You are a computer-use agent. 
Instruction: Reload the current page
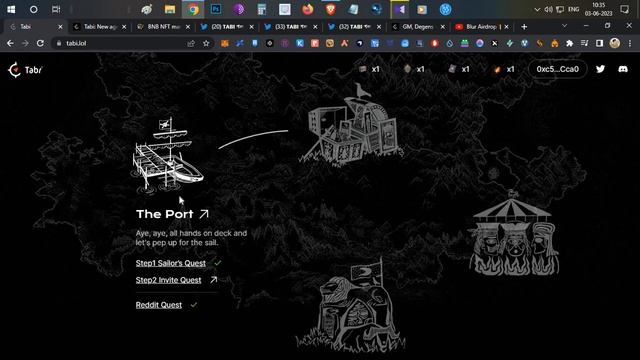40,43
